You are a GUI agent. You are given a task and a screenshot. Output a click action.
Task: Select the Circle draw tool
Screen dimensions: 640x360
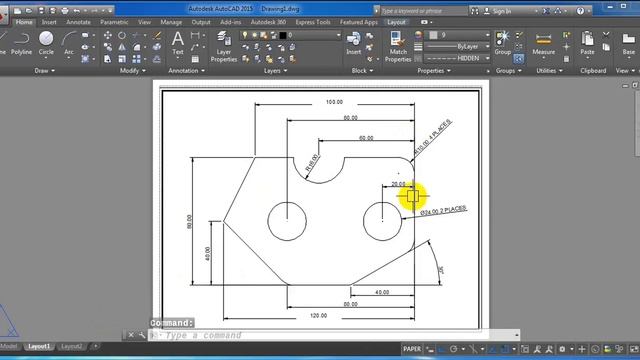[46, 44]
